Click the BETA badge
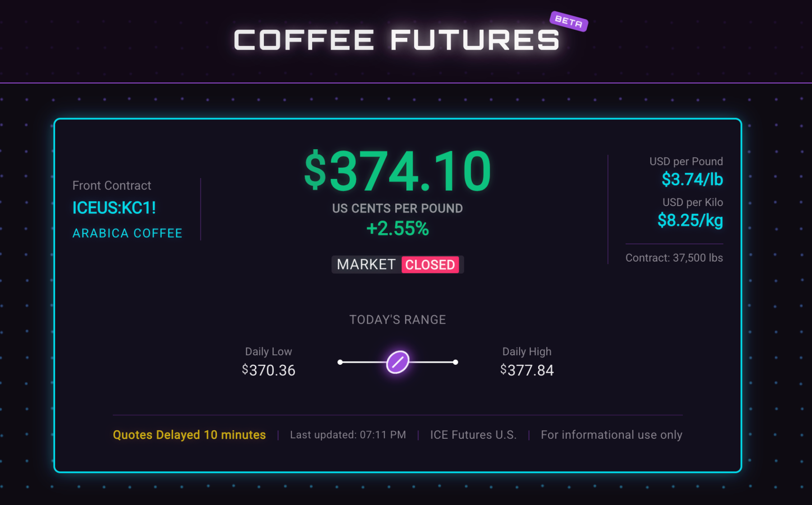Screen dimensions: 812x505 pyautogui.click(x=568, y=21)
